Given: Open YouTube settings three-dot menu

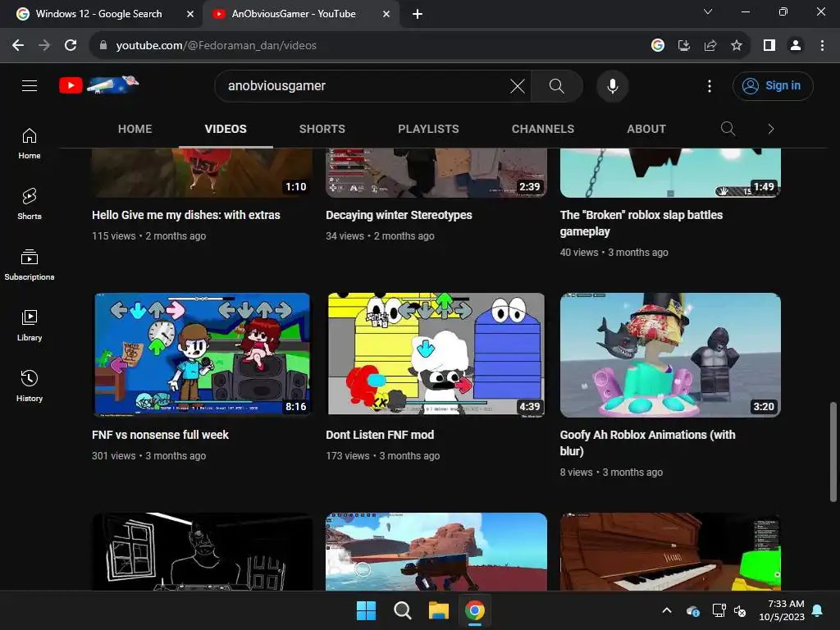Looking at the screenshot, I should pyautogui.click(x=710, y=85).
